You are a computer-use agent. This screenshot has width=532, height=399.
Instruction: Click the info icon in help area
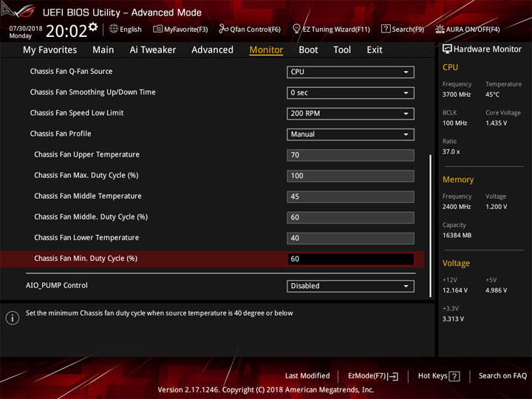coord(13,318)
